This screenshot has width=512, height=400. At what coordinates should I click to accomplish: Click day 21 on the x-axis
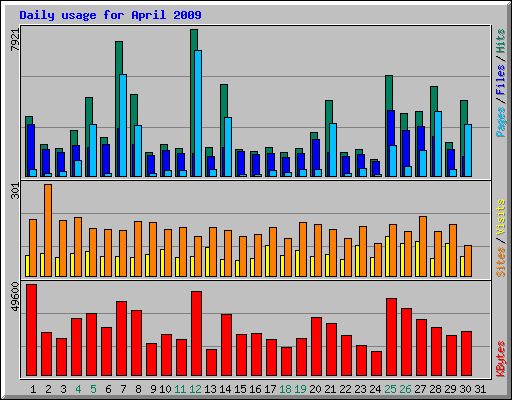[x=330, y=389]
